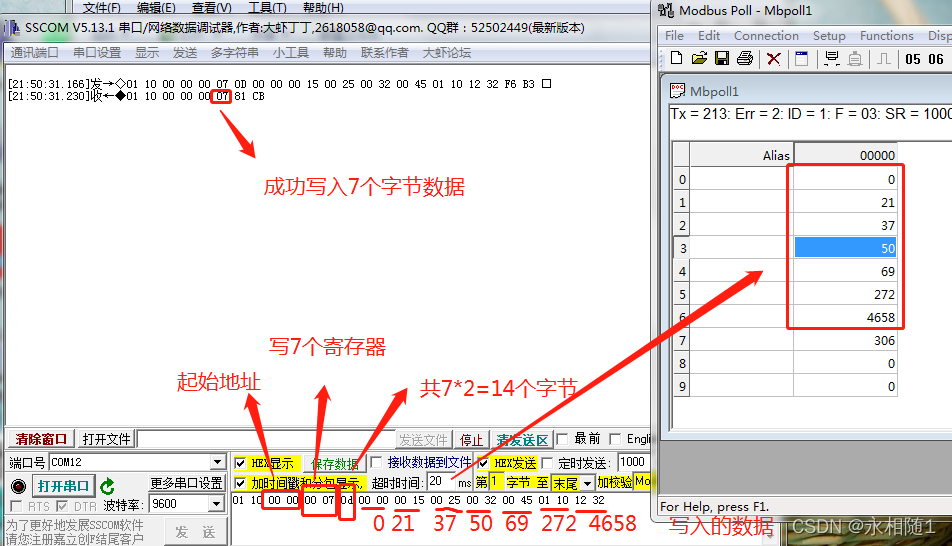Open Edit menu in Modbus Poll
952x546 pixels.
[x=709, y=36]
